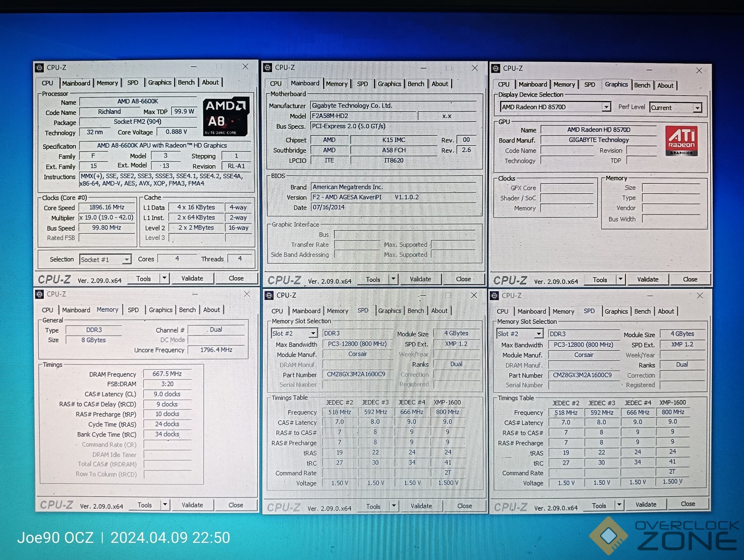The image size is (744, 560).
Task: Click the title icon of the CPU window
Action: 40,68
